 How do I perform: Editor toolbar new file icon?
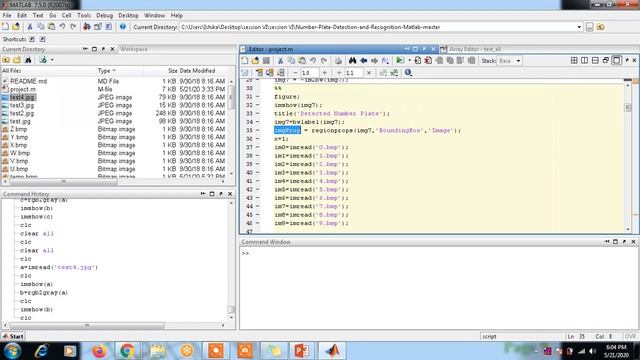click(244, 61)
